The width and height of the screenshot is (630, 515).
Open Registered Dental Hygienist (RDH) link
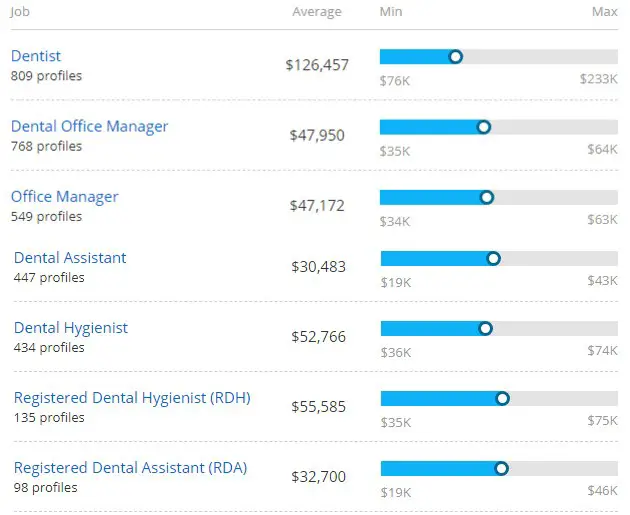[x=132, y=398]
